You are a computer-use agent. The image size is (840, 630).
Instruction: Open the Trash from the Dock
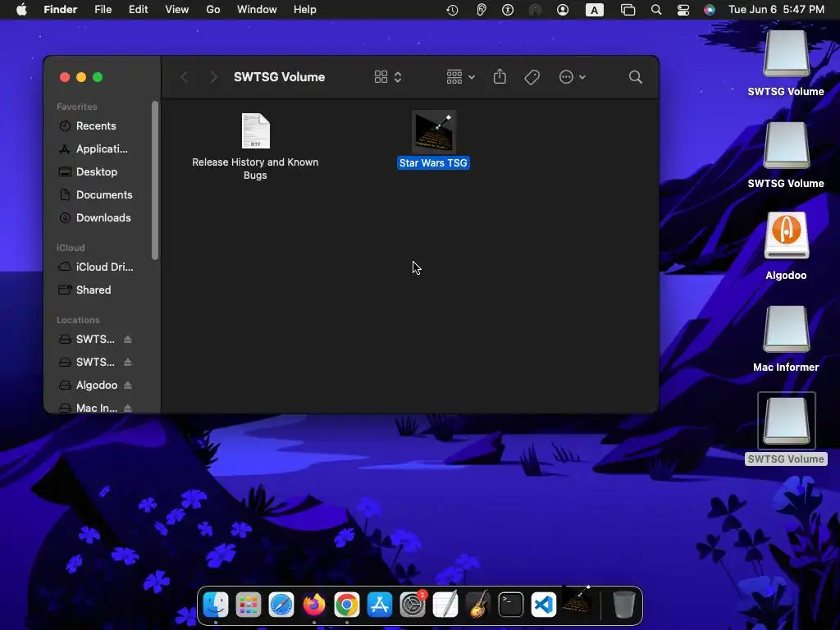coord(623,605)
